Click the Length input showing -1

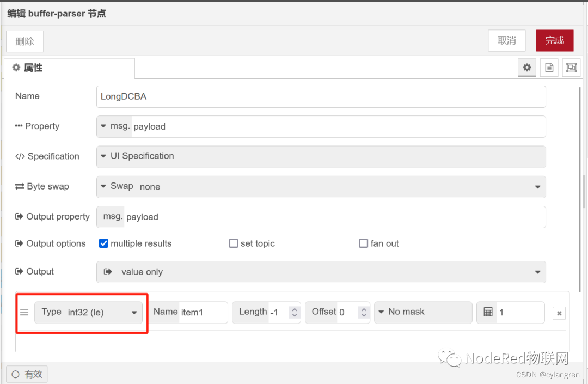[279, 313]
